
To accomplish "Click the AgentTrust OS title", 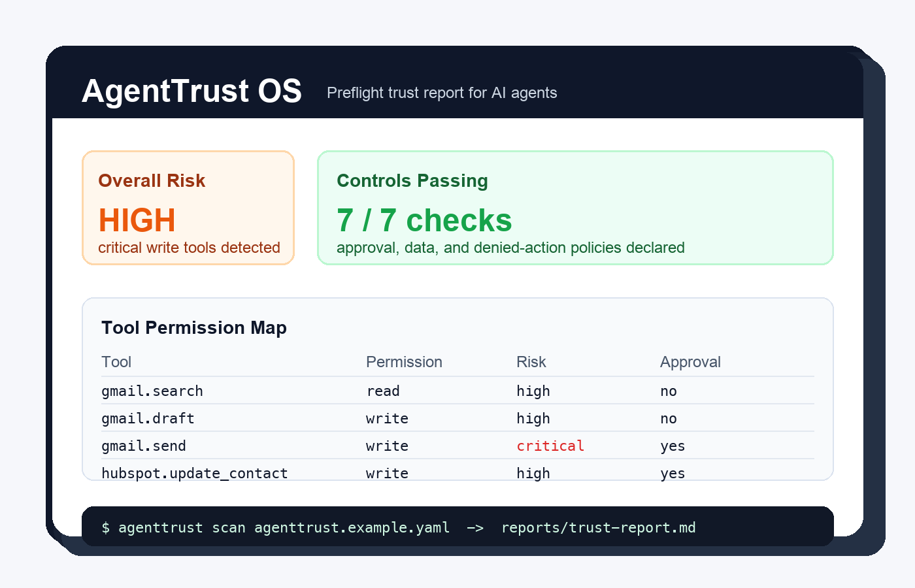I will (191, 91).
